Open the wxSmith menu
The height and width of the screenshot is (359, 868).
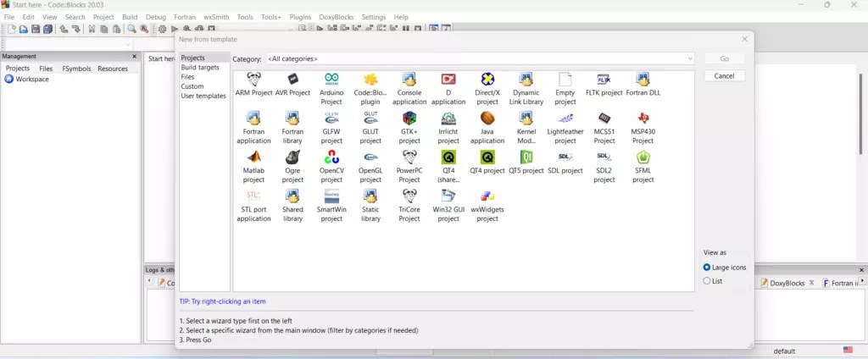point(216,17)
